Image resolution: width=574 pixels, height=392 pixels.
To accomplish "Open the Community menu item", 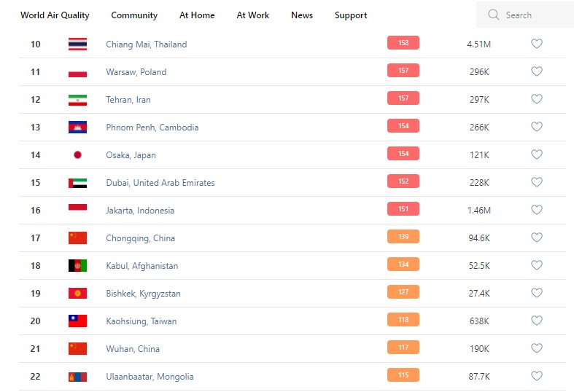I will [134, 15].
